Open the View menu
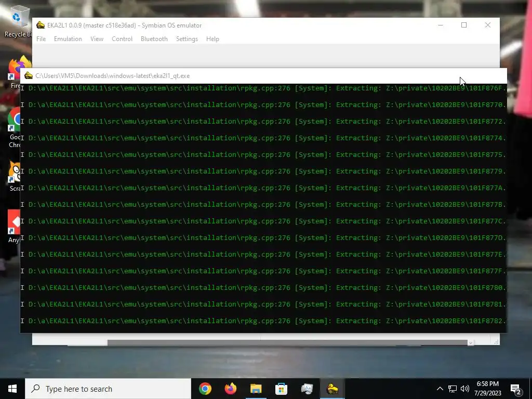 97,39
